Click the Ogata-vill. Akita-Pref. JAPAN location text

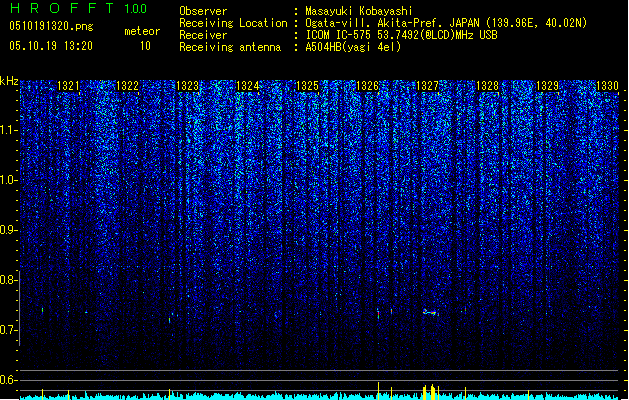click(x=446, y=23)
